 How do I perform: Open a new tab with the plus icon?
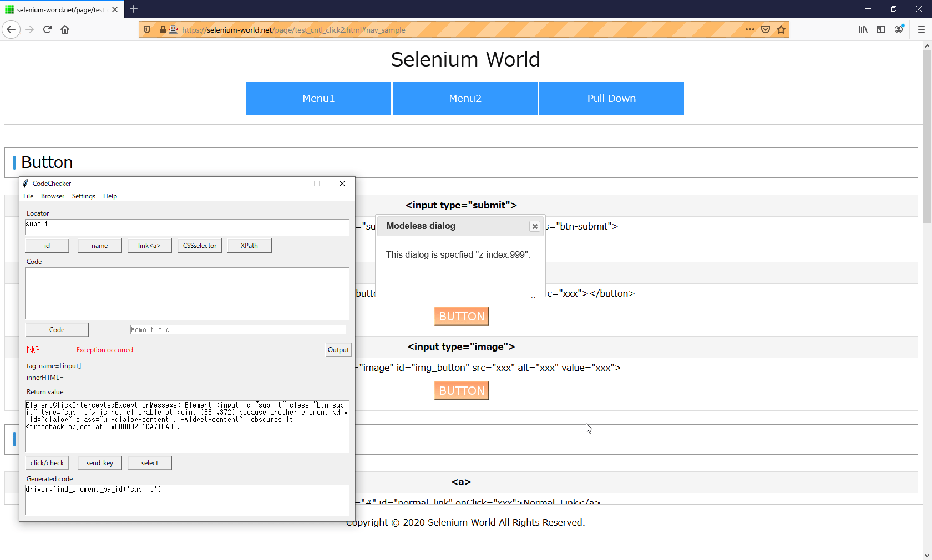(x=134, y=9)
